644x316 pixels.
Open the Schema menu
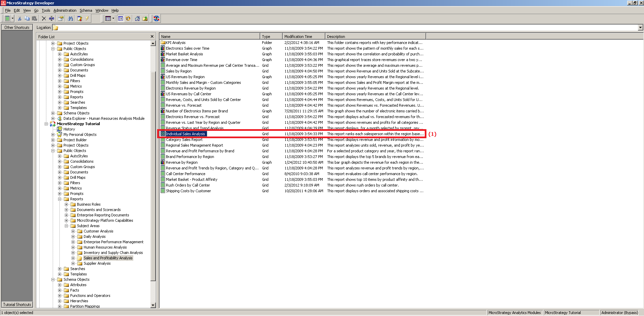[86, 10]
